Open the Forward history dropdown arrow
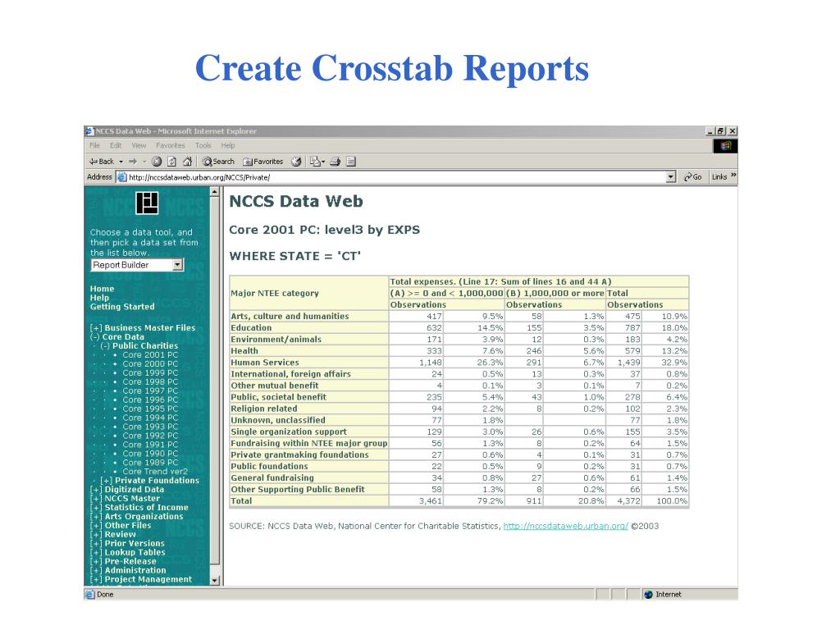 tap(144, 162)
